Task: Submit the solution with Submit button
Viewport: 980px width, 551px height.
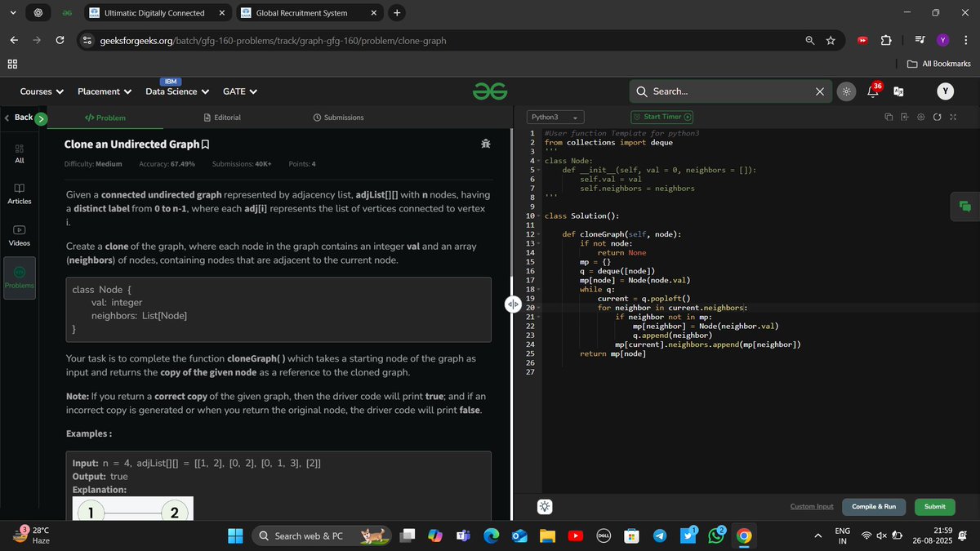Action: pos(934,507)
